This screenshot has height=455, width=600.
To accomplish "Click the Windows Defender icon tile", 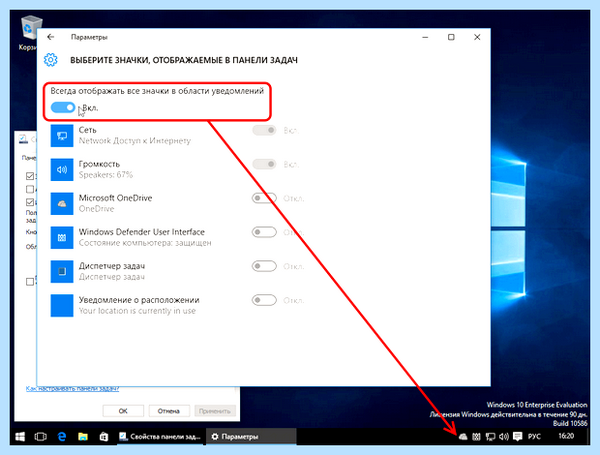I will pyautogui.click(x=62, y=238).
